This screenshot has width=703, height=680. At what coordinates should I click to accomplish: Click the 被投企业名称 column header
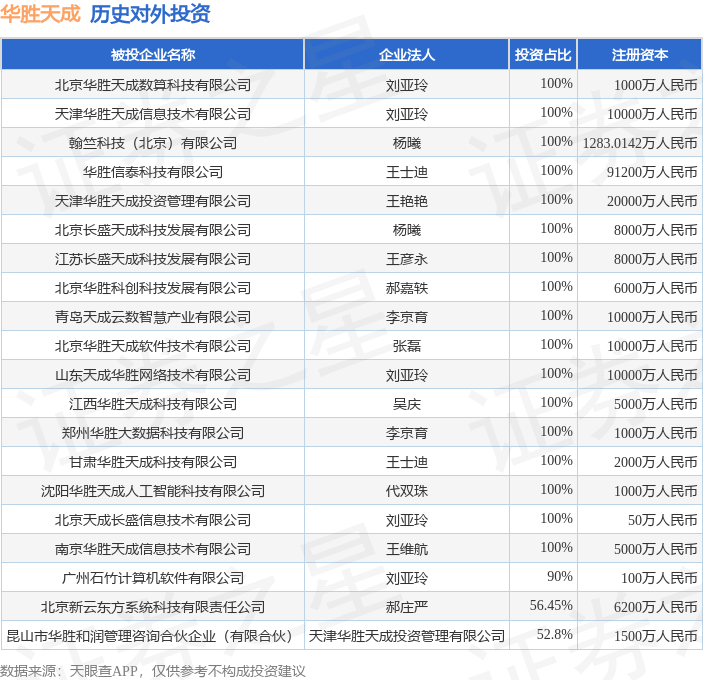[153, 55]
